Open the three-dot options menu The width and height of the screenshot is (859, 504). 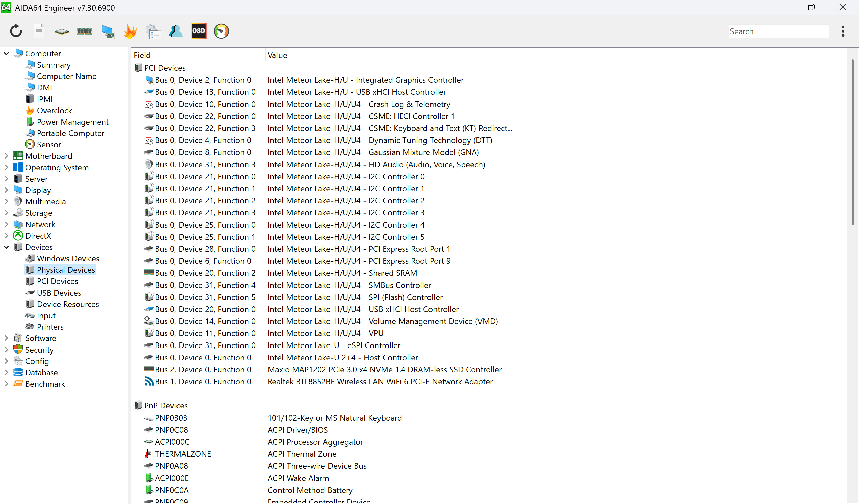click(x=843, y=31)
